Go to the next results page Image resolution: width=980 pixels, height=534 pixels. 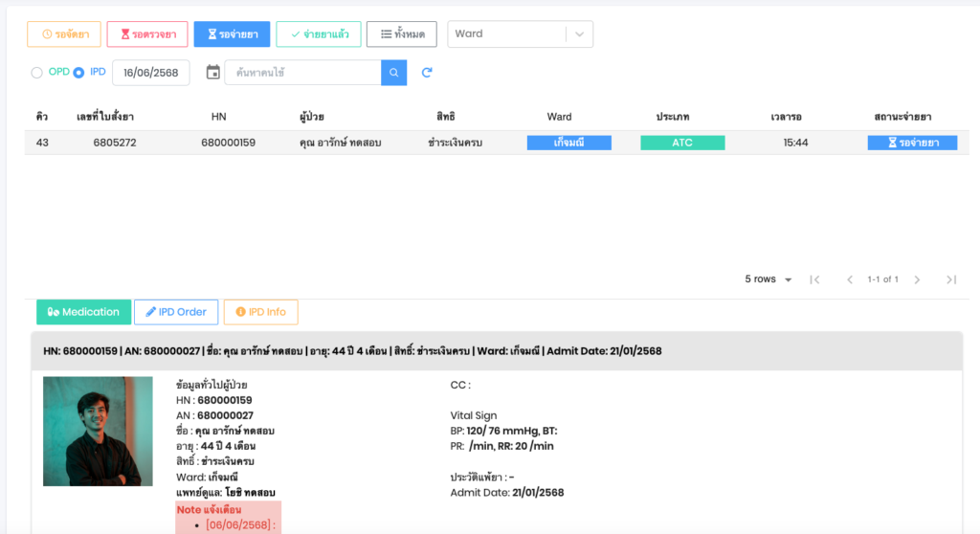point(917,279)
